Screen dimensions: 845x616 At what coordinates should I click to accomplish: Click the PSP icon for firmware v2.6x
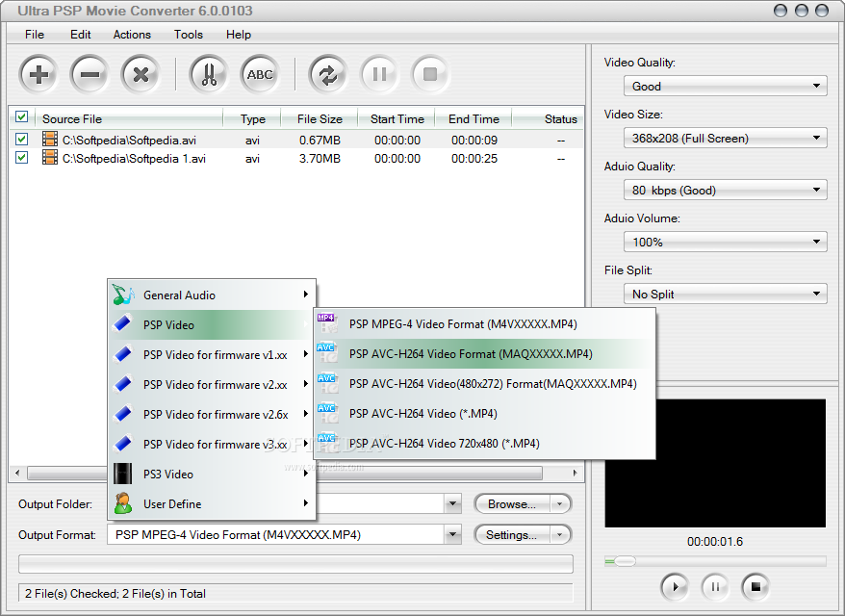click(x=123, y=414)
